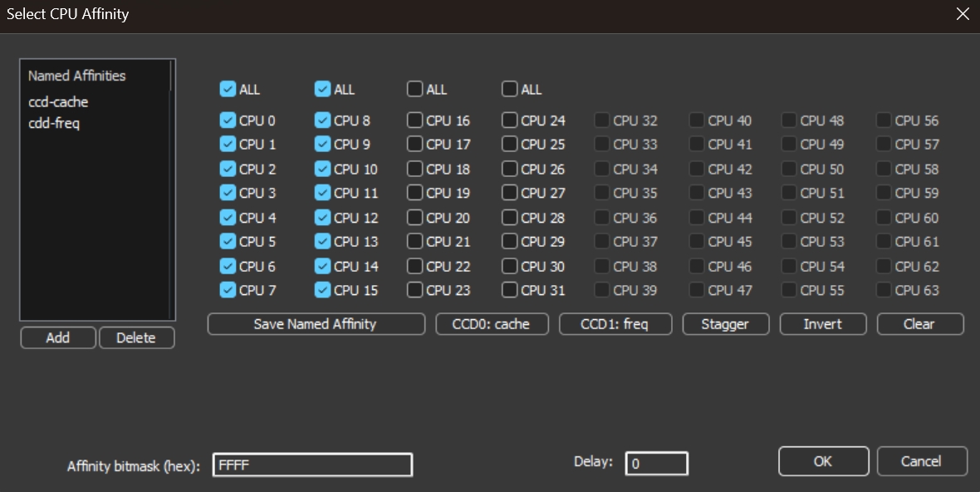The height and width of the screenshot is (492, 980).
Task: Apply the CCD1: freq preset
Action: [x=615, y=324]
